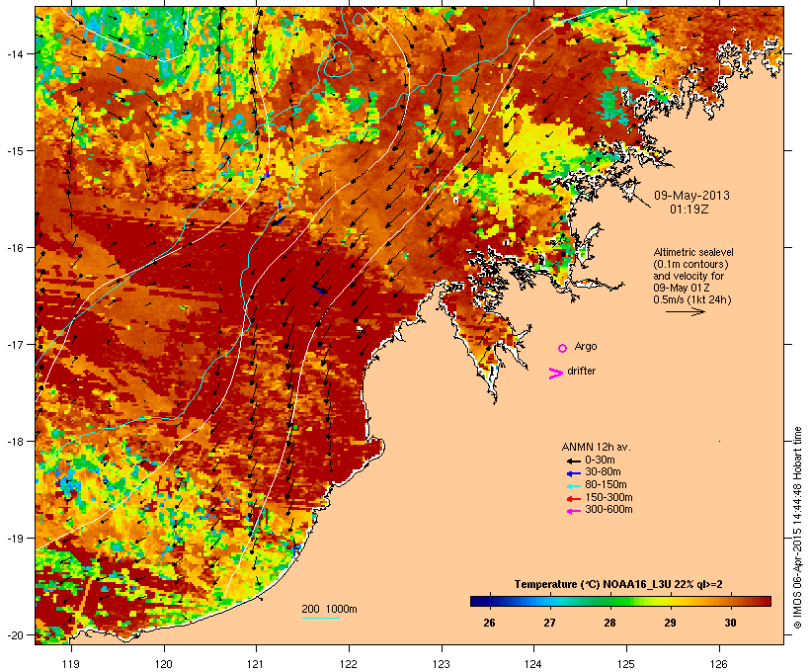Viewport: 810px width, 672px height.
Task: Click the colorbar tick label 26
Action: (489, 623)
